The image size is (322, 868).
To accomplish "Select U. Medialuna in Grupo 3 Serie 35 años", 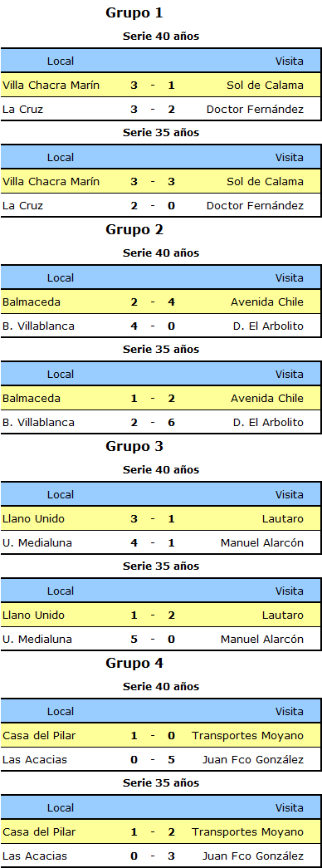I will (37, 640).
